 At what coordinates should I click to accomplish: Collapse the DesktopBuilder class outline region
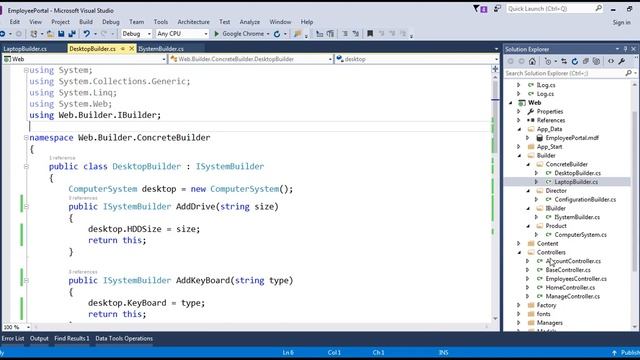point(26,167)
